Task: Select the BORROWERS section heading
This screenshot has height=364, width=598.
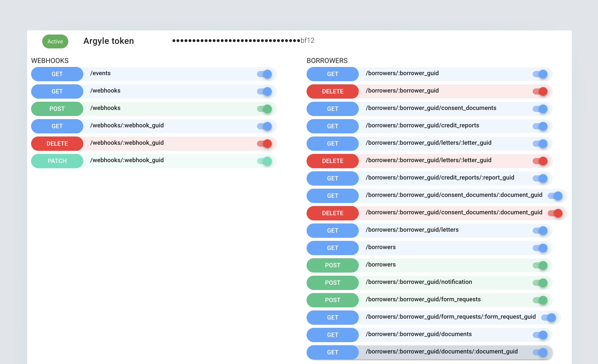Action: pyautogui.click(x=327, y=61)
